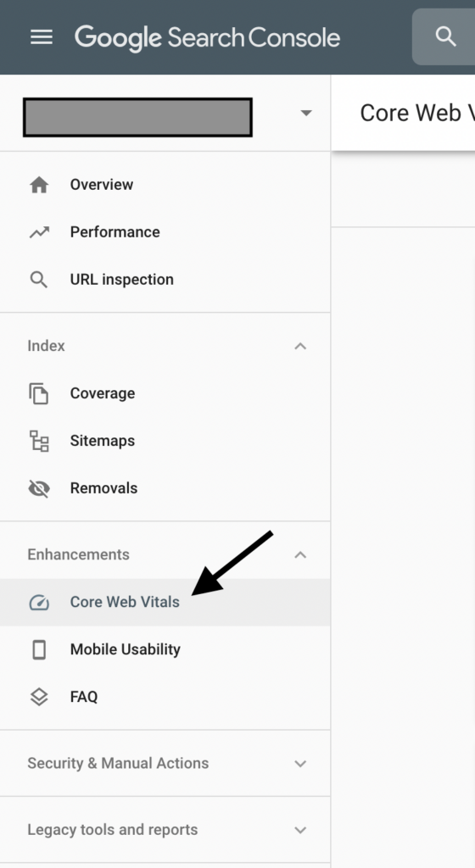
Task: Expand Security & Manual Actions section
Action: [x=300, y=764]
